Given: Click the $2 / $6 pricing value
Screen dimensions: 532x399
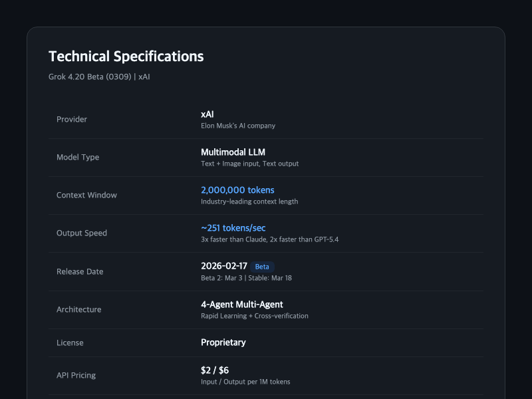Looking at the screenshot, I should [x=215, y=370].
